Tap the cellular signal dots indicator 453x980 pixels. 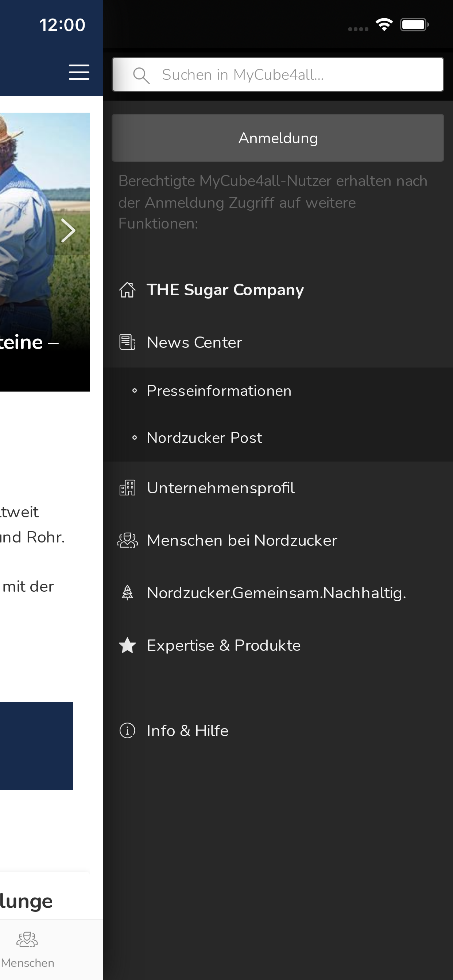coord(358,29)
